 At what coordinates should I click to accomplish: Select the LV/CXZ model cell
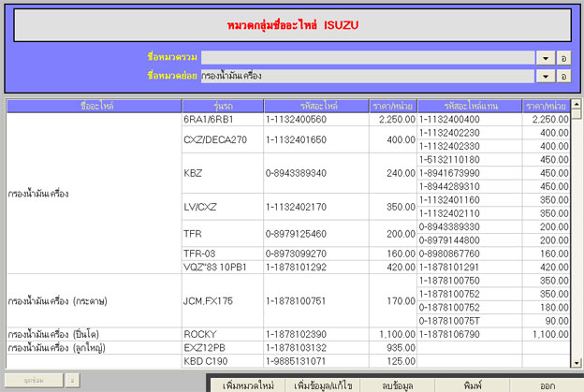[223, 207]
